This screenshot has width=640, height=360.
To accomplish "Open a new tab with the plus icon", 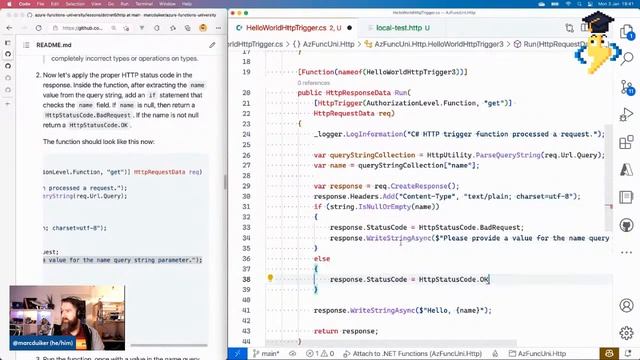I will tap(8, 104).
